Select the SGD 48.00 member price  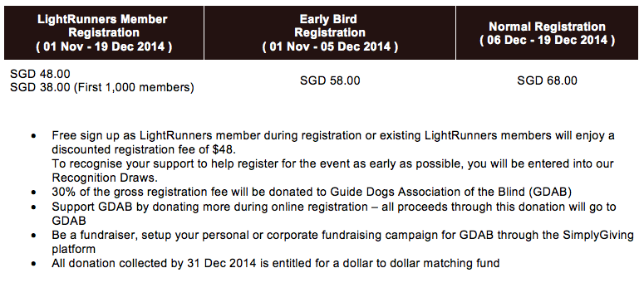tap(40, 74)
